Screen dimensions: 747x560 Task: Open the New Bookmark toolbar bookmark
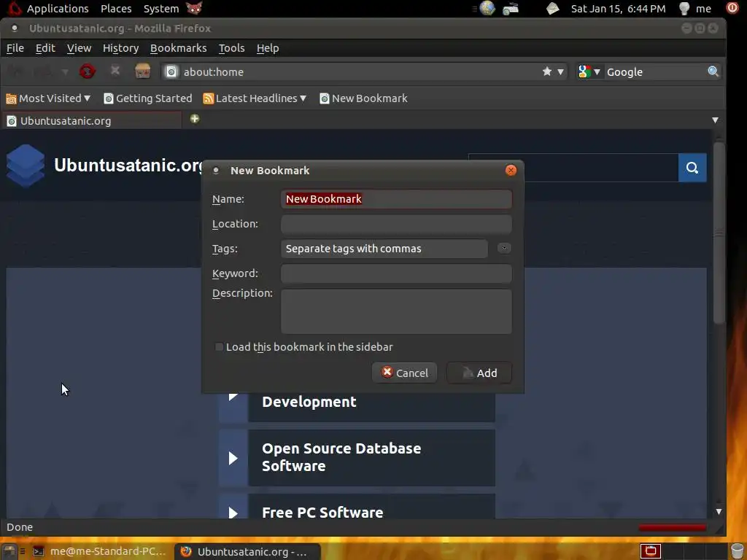[363, 98]
